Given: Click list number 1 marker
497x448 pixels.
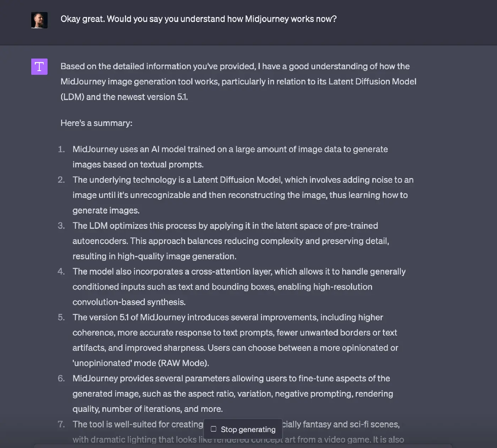Looking at the screenshot, I should coord(61,149).
